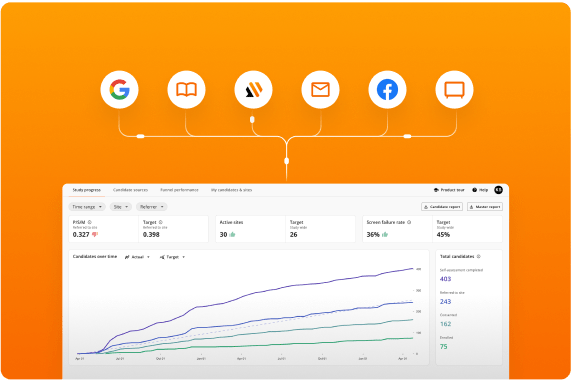Start the Product tour link
The height and width of the screenshot is (380, 571).
pos(449,190)
